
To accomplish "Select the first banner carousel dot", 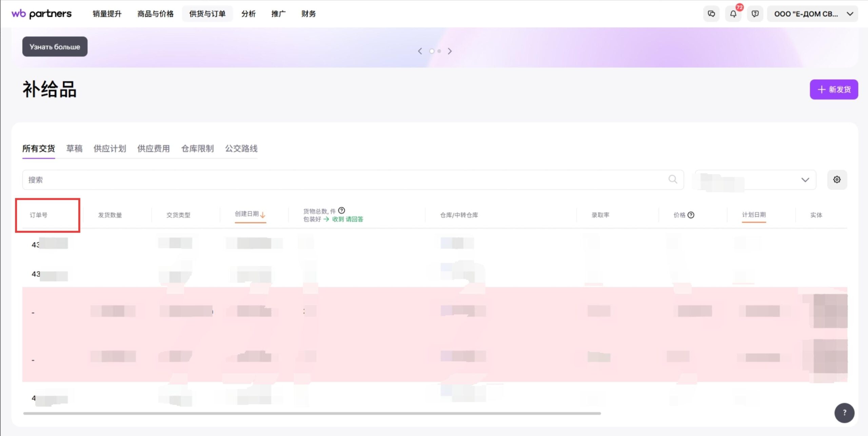I will (x=432, y=51).
